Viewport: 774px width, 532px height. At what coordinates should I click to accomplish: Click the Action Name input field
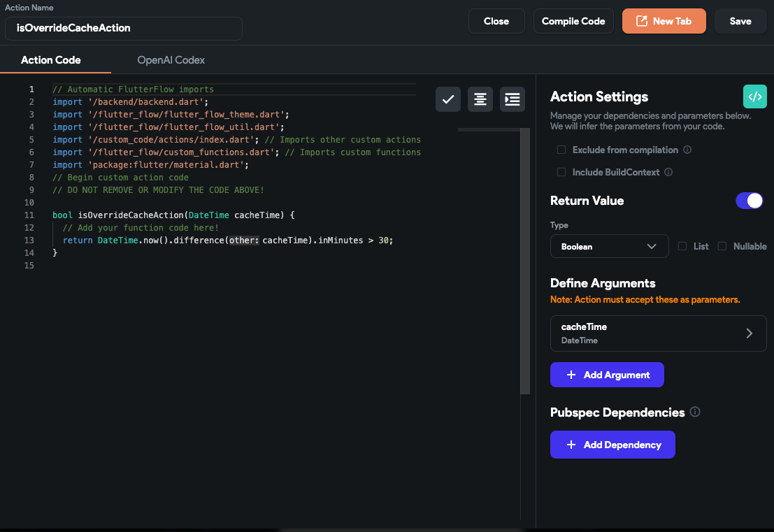click(123, 28)
